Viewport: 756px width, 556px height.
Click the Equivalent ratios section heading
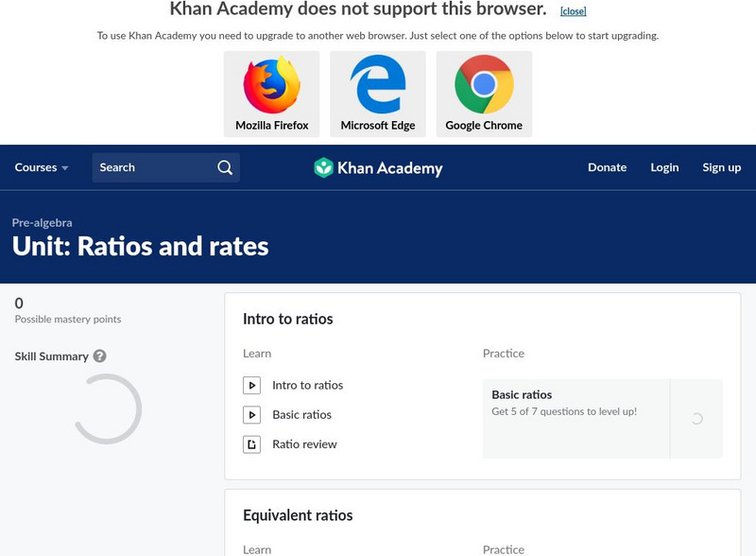tap(298, 515)
